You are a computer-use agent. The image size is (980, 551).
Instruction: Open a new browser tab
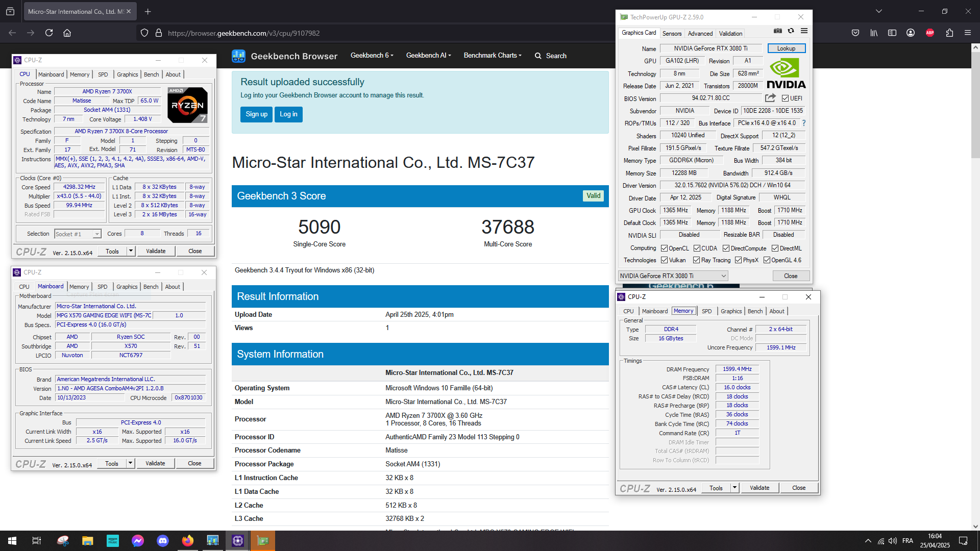(148, 11)
